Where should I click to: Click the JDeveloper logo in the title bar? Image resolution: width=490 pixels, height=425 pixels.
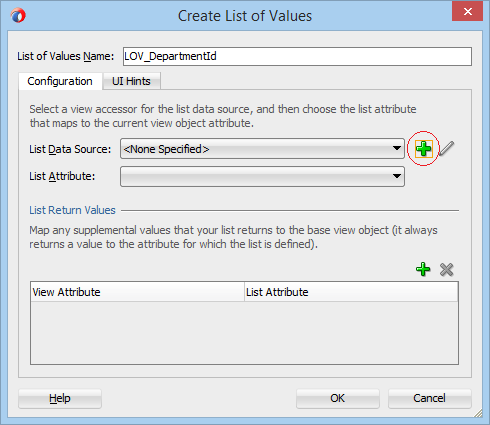point(18,15)
